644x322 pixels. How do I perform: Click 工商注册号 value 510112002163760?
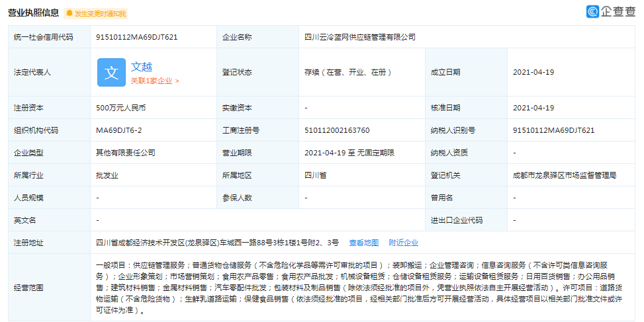tap(337, 130)
